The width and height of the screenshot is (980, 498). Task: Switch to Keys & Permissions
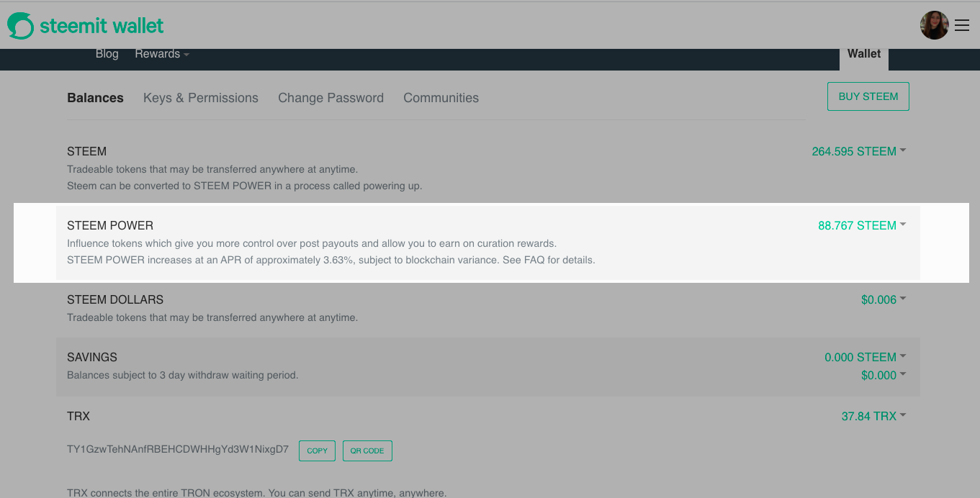tap(201, 98)
